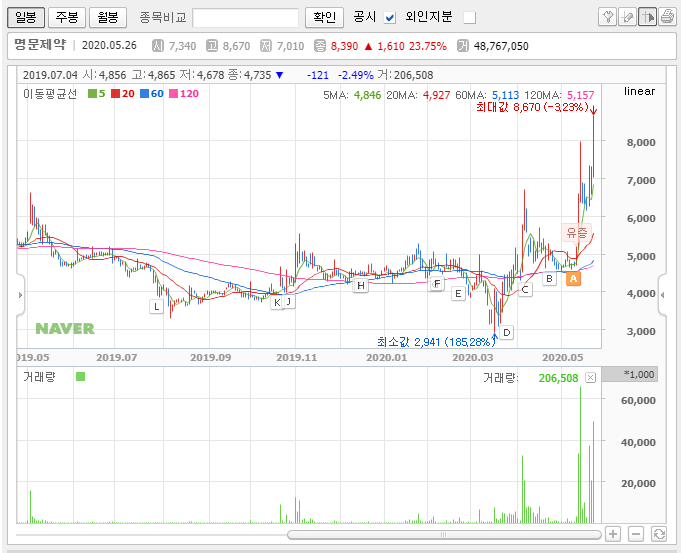
Task: Click the 명문제약 stock name
Action: 40,45
